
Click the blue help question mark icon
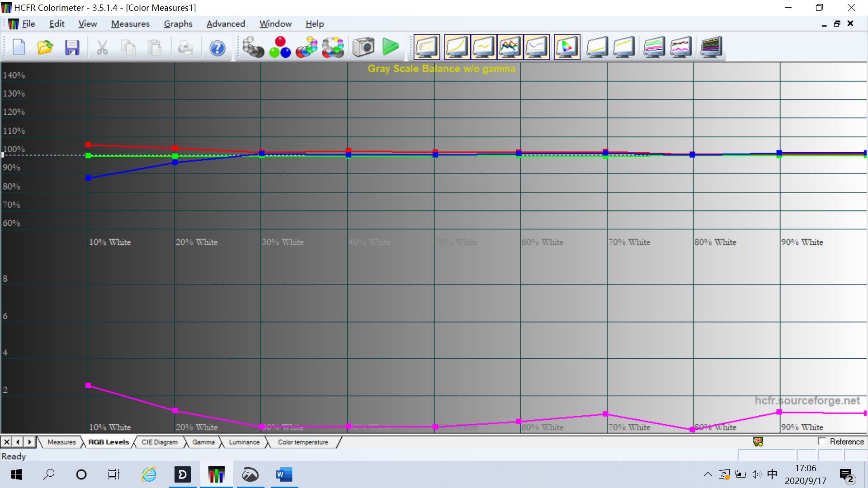pos(217,47)
